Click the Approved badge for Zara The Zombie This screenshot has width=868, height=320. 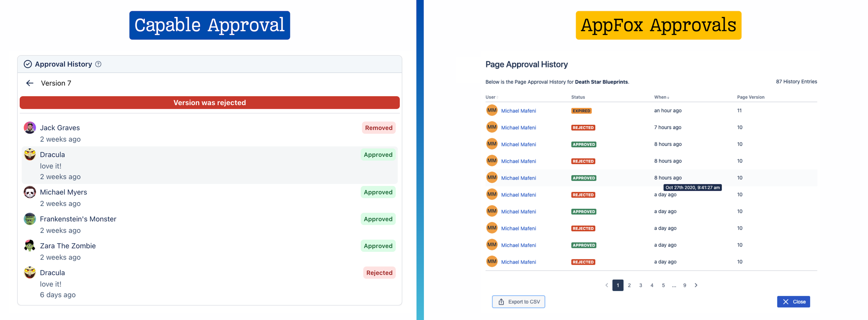pos(378,246)
